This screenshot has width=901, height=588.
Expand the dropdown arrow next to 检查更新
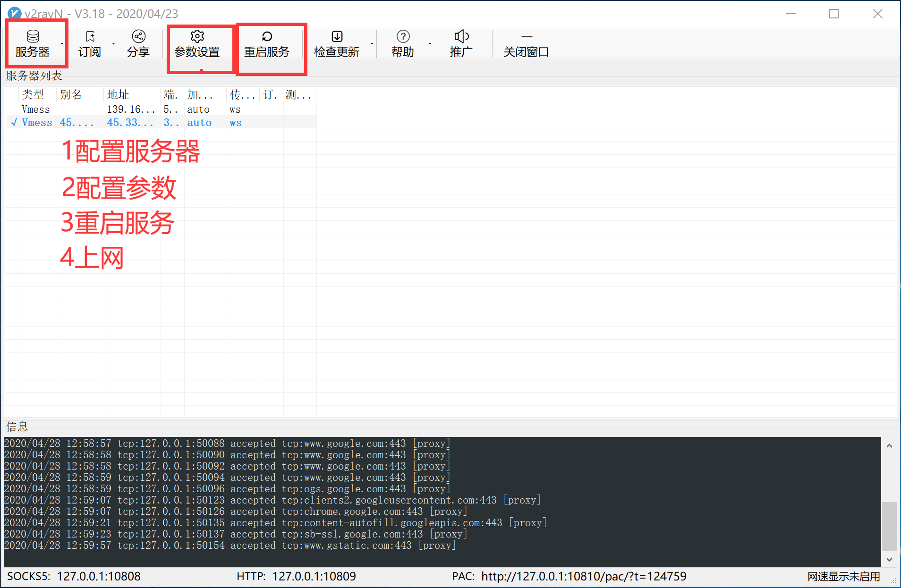pyautogui.click(x=372, y=44)
